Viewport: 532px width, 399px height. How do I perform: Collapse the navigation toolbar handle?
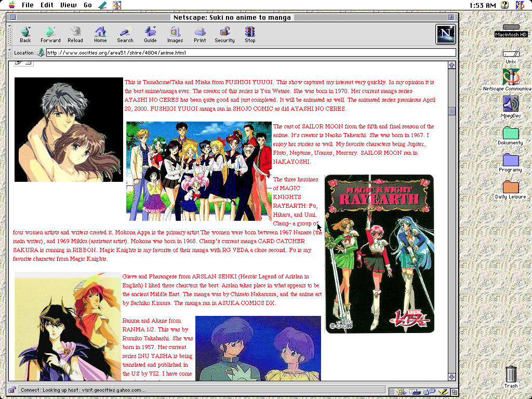tap(9, 34)
